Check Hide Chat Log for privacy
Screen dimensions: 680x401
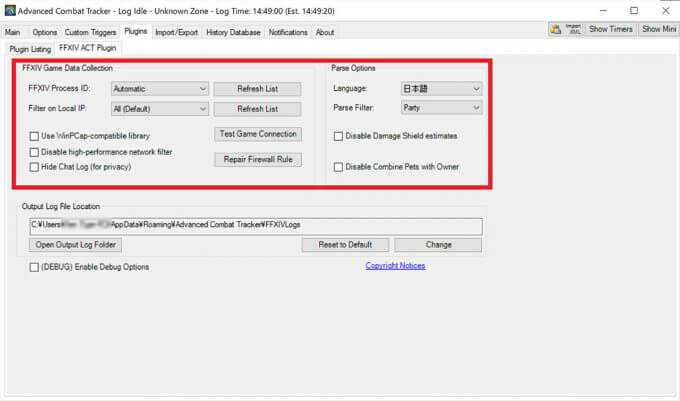pyautogui.click(x=36, y=167)
